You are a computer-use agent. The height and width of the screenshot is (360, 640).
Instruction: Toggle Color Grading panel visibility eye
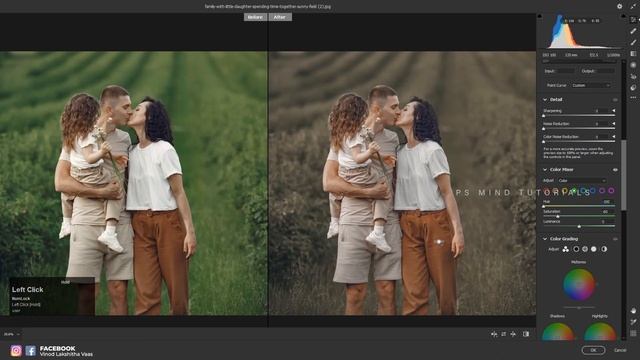(615, 239)
